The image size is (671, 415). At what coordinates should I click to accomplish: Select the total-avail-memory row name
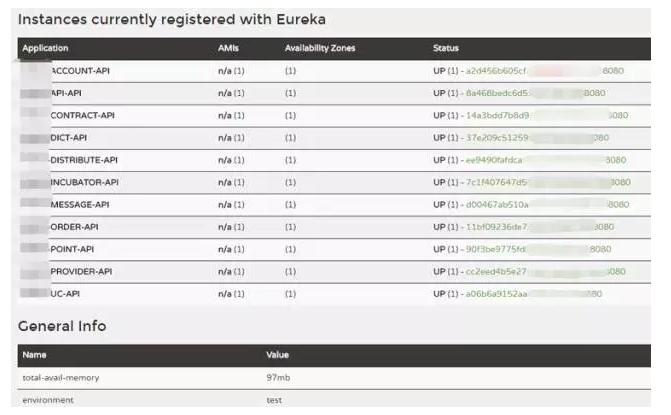61,378
